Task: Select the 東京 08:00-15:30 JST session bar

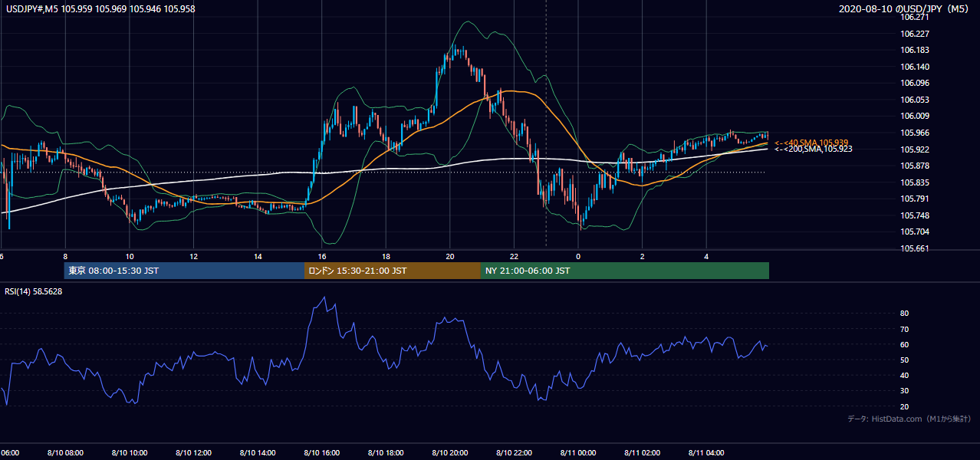Action: click(184, 271)
